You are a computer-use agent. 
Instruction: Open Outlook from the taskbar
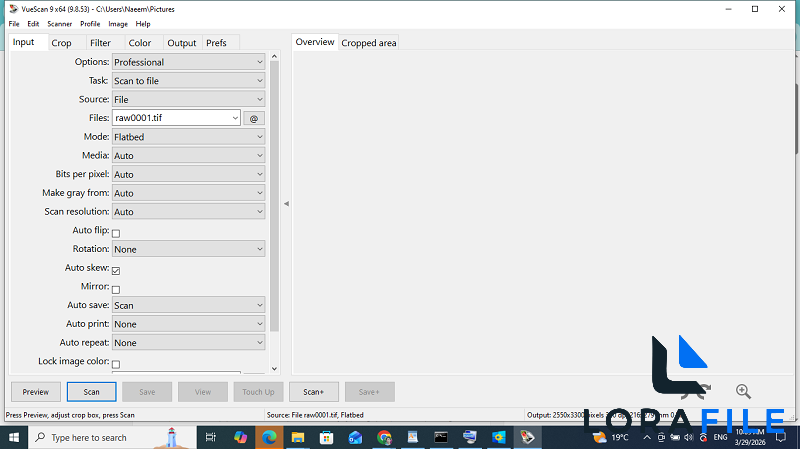point(355,437)
